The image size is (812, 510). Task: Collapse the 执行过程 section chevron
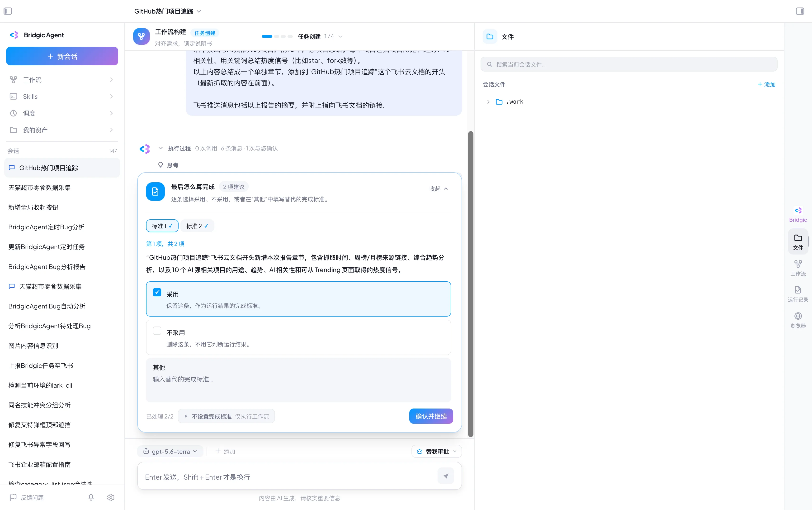pos(160,148)
